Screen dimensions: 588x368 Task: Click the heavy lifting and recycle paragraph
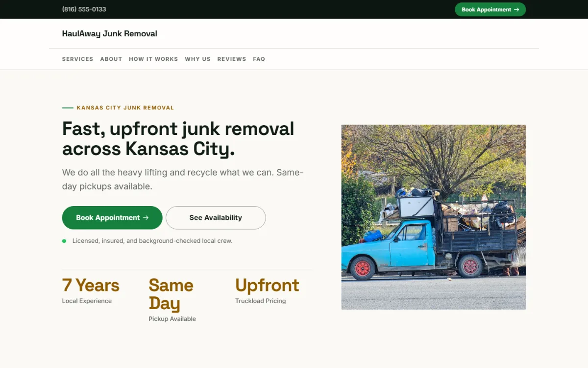(x=183, y=180)
